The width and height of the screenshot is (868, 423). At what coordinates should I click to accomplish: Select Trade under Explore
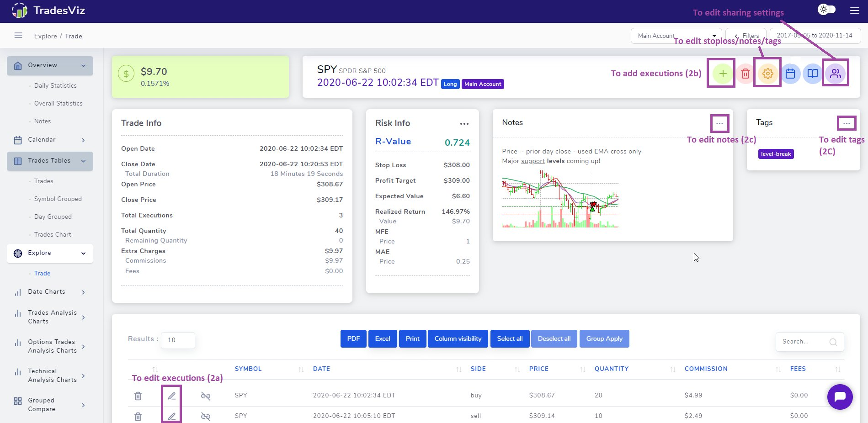42,273
